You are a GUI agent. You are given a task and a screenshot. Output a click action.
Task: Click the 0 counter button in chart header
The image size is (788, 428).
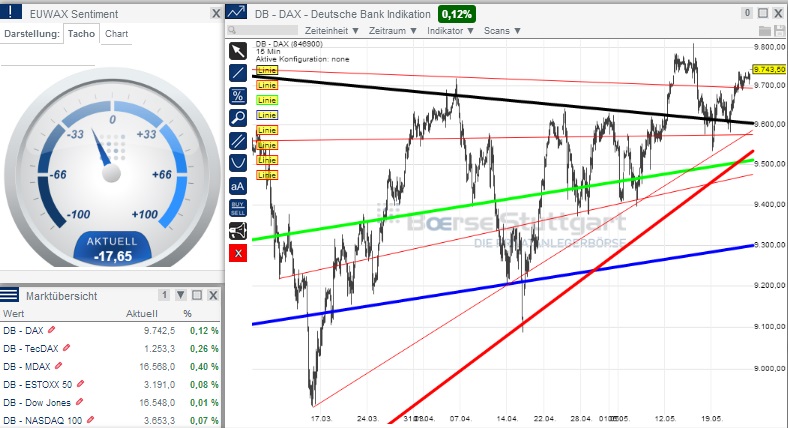[747, 13]
